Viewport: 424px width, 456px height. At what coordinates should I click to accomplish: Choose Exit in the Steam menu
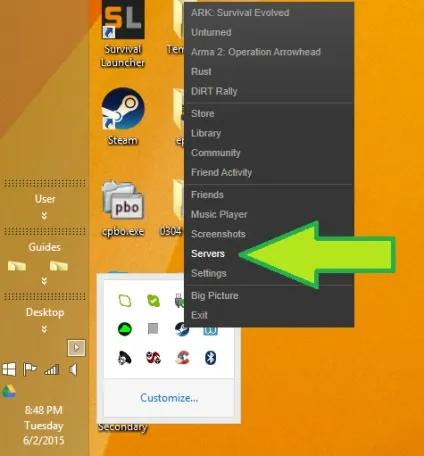point(269,315)
